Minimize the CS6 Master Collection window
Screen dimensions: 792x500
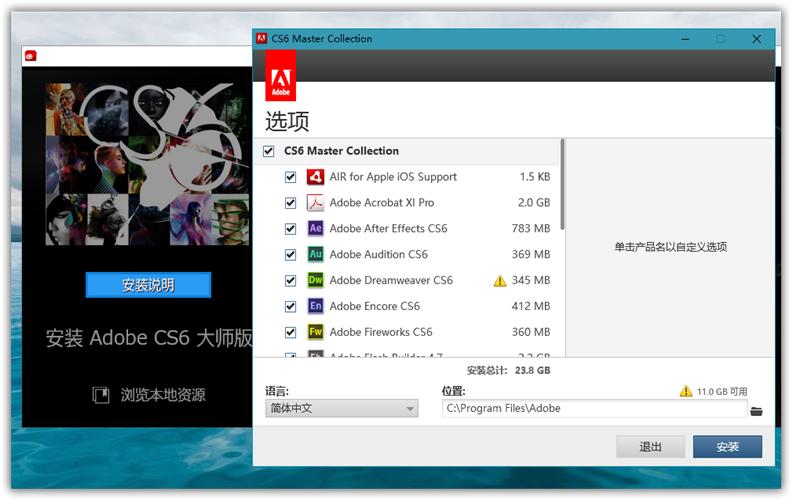(685, 39)
